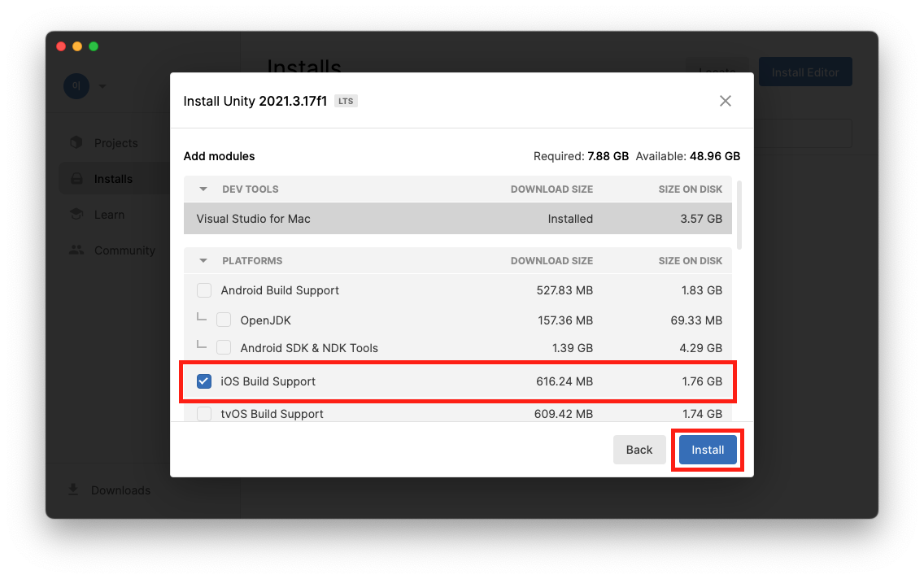Collapse the DEV TOOLS section arrow
The height and width of the screenshot is (579, 924).
point(203,189)
